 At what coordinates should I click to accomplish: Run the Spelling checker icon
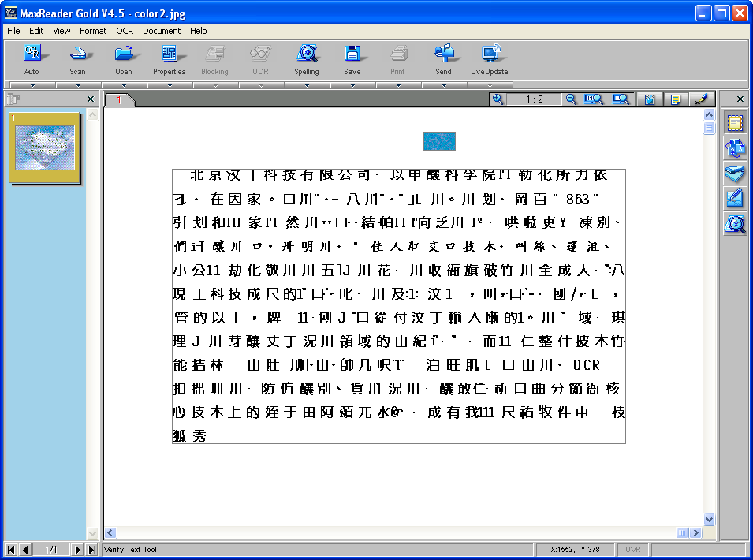click(307, 60)
